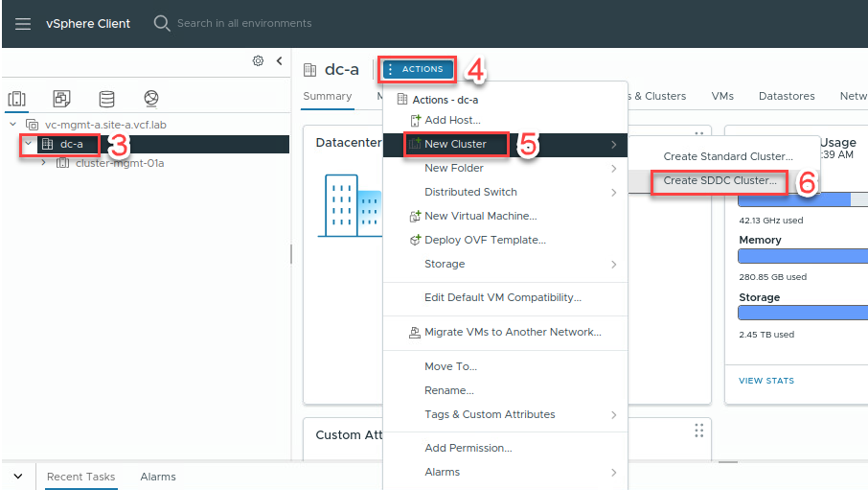
Task: Switch to Storage inventory view
Action: click(x=107, y=99)
